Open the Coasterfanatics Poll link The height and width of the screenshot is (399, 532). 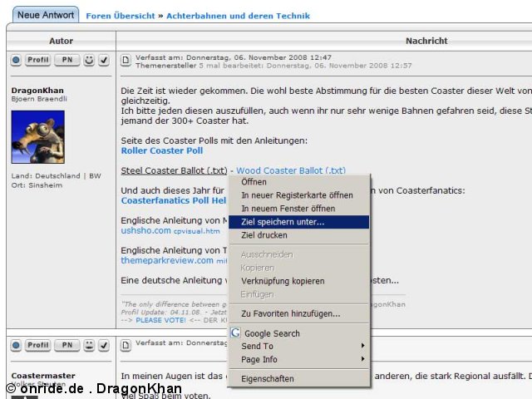click(174, 200)
